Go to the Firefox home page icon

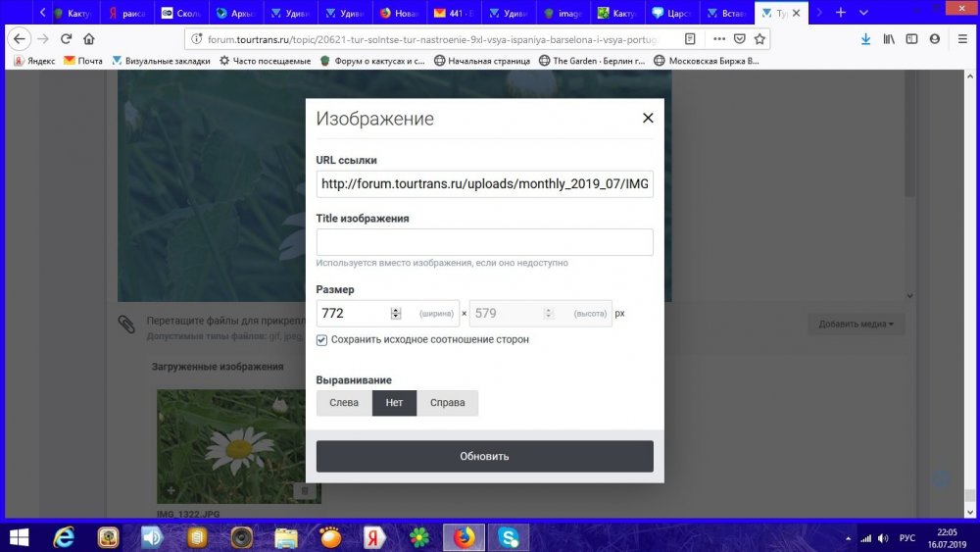89,39
